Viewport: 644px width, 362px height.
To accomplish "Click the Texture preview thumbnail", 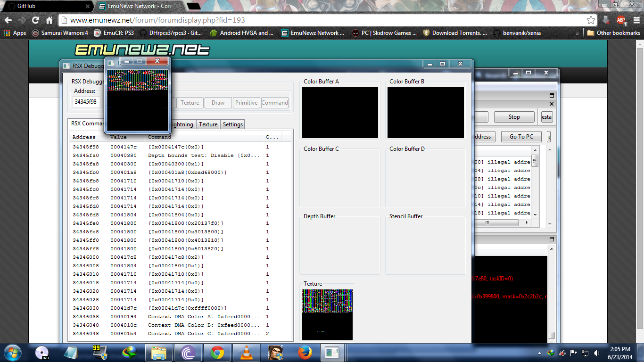I will coord(327,314).
